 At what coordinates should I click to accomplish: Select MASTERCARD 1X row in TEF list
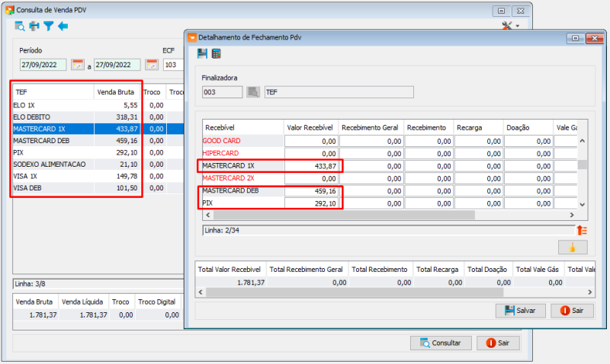tap(98, 129)
